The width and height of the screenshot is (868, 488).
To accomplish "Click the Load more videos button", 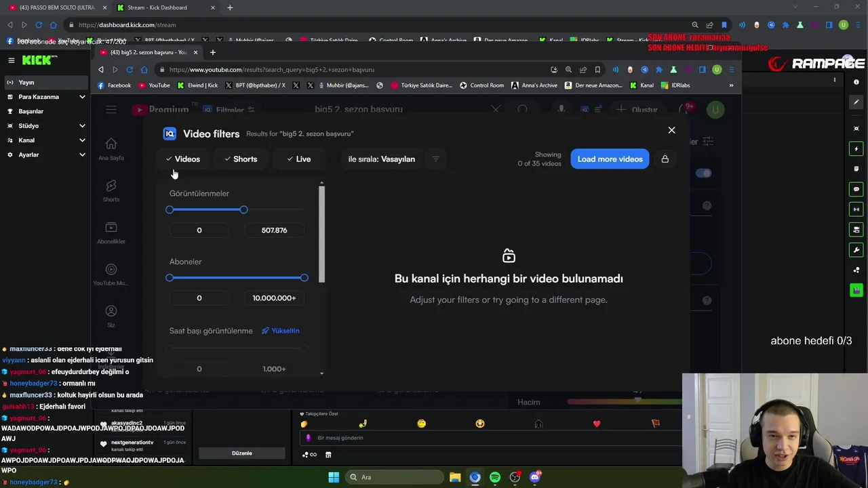I will tap(610, 159).
